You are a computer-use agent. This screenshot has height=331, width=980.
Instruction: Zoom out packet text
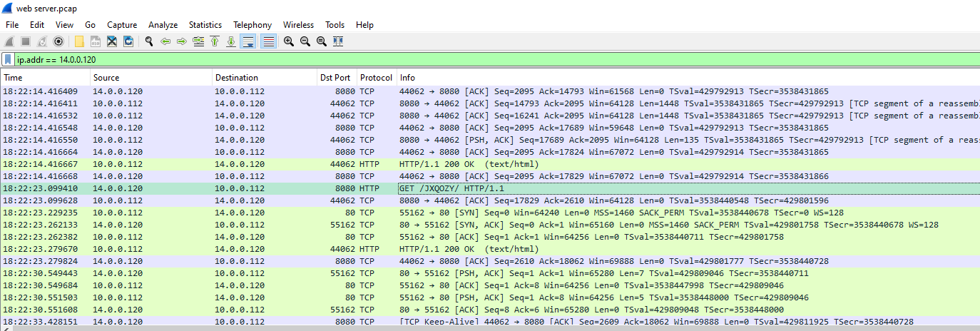(x=305, y=41)
